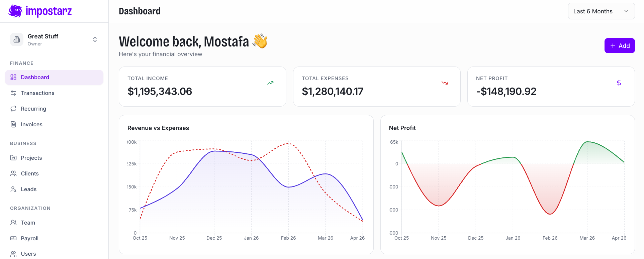
Task: Click the chevron arrow in the date range selector
Action: [x=626, y=11]
